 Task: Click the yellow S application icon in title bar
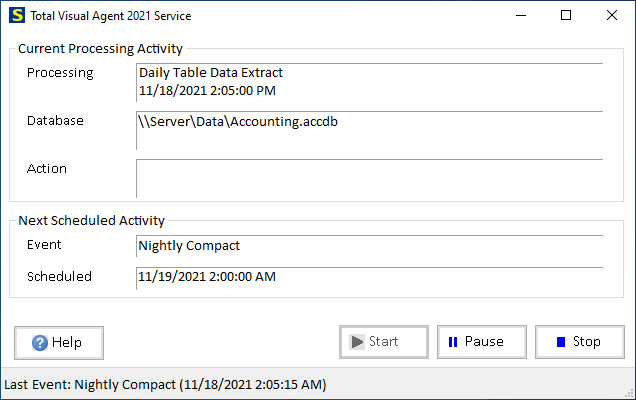point(17,15)
